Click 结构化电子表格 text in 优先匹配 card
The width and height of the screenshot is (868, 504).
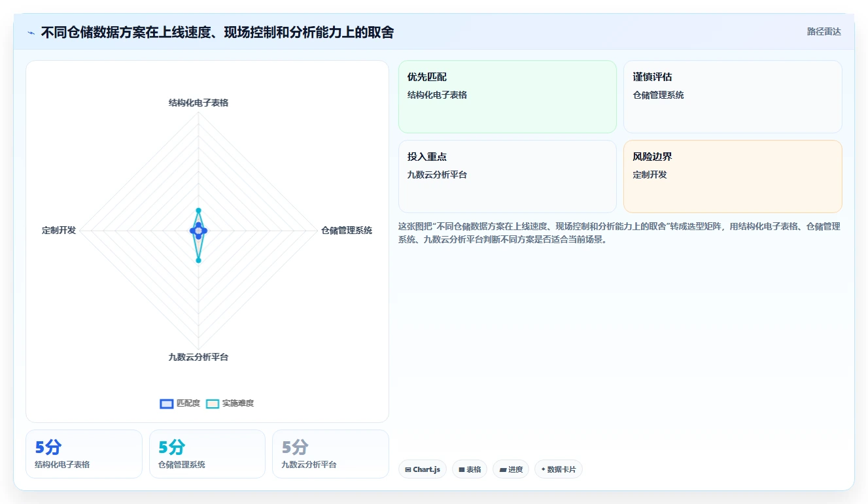tap(437, 95)
